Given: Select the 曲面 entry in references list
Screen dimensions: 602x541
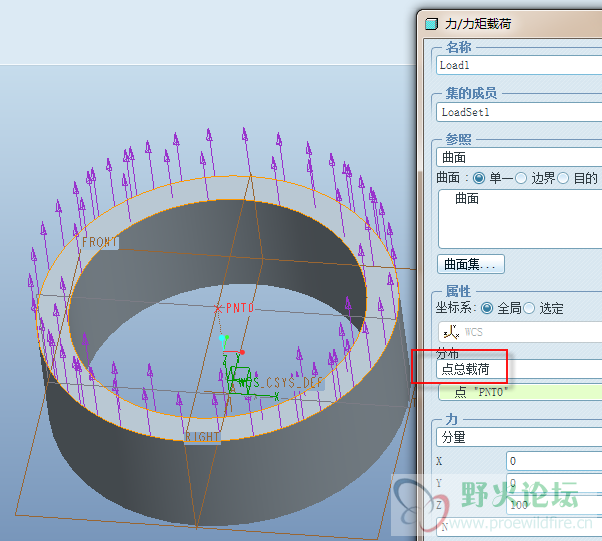Looking at the screenshot, I should (x=467, y=199).
